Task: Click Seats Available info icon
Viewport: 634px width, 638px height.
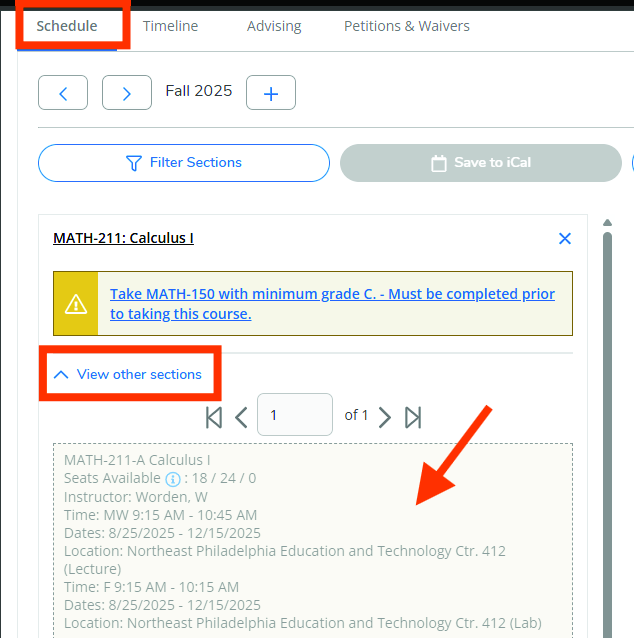Action: pos(173,479)
